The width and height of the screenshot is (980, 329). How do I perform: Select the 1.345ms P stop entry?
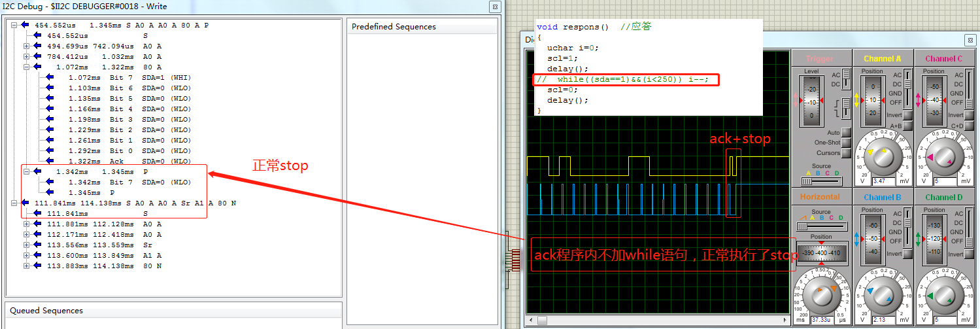pos(92,192)
